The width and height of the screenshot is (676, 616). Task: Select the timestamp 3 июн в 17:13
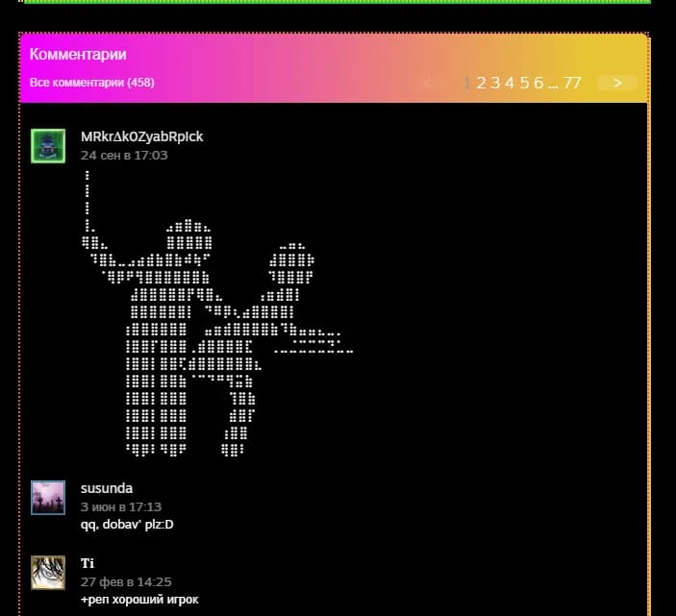pos(121,507)
